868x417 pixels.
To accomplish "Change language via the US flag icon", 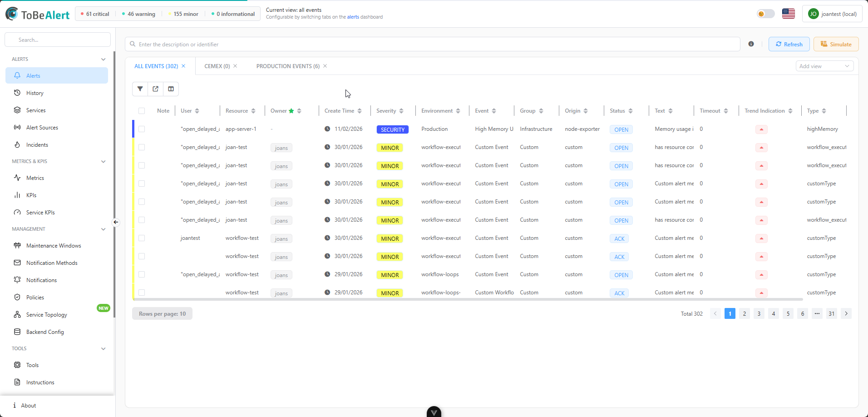I will point(788,14).
